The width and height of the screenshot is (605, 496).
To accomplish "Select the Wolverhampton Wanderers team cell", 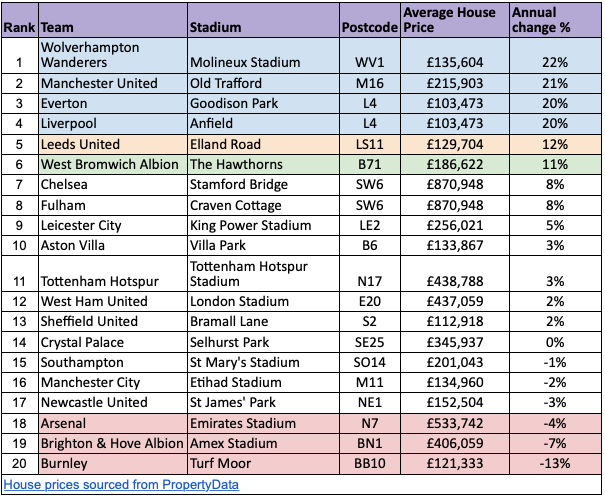I will tap(113, 56).
